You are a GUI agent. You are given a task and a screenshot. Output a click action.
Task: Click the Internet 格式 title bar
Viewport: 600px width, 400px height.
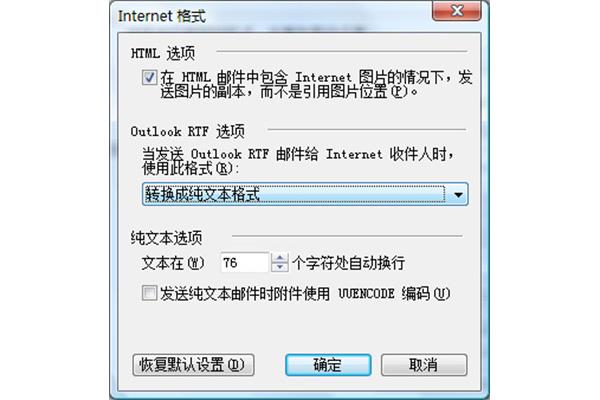(x=268, y=16)
